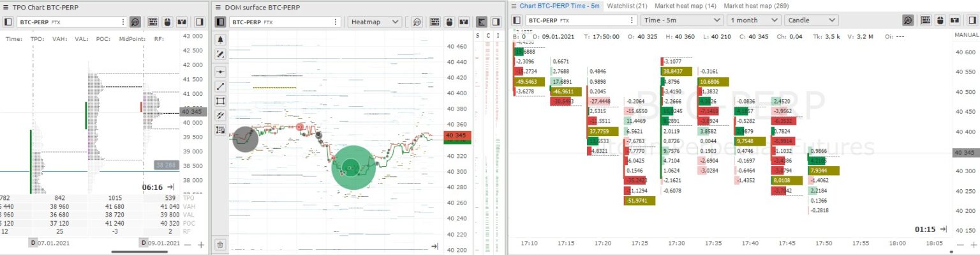Image resolution: width=980 pixels, height=255 pixels.
Task: Enable mouse trading icon in 5m chart
Action: (x=940, y=20)
